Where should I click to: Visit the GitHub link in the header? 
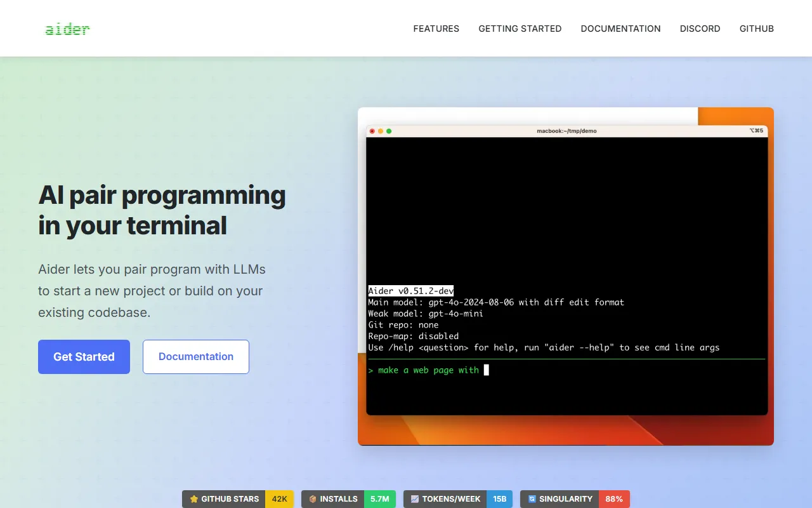pos(756,29)
